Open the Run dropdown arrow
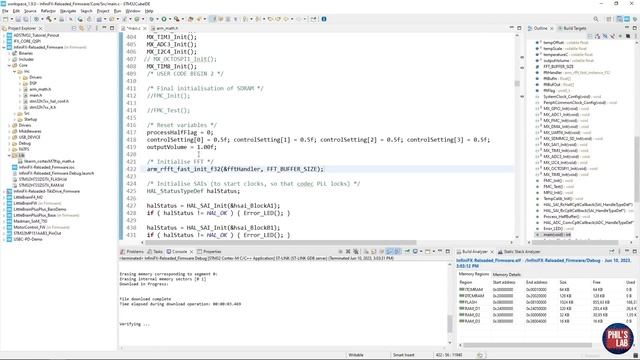This screenshot has width=640, height=360. (170, 19)
